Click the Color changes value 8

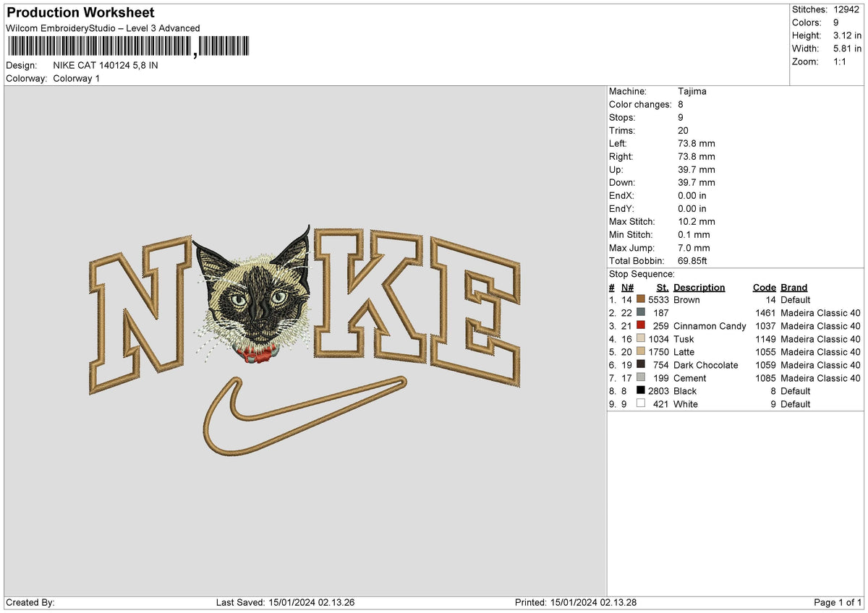[x=681, y=104]
